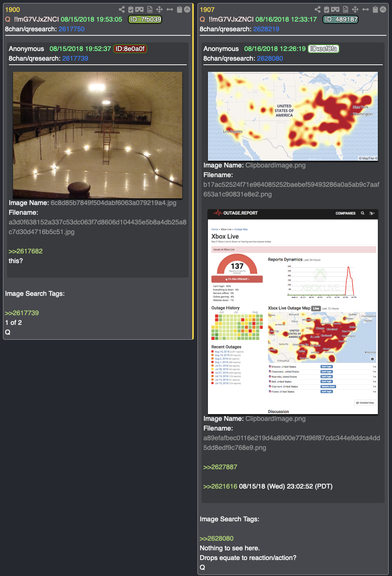The height and width of the screenshot is (576, 392).
Task: Click 'Anonymous' name in post 1907's quoted post
Action: click(221, 49)
